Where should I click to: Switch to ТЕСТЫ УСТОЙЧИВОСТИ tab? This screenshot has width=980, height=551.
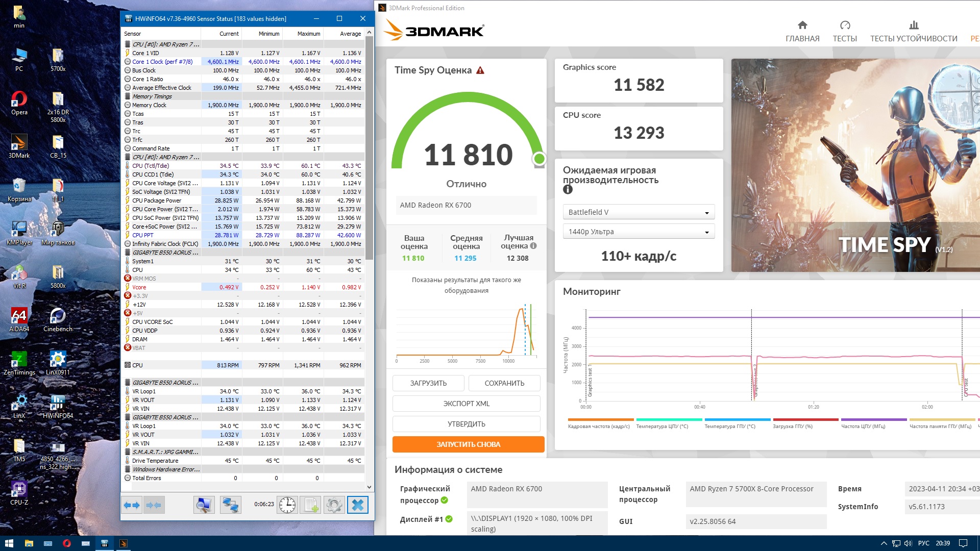914,32
